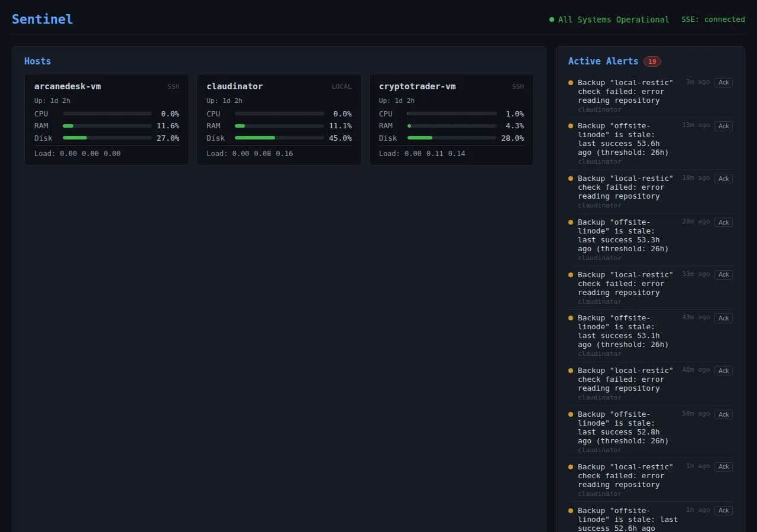Viewport: 757px width, 532px height.
Task: Click the 33m ago timestamp
Action: [696, 274]
